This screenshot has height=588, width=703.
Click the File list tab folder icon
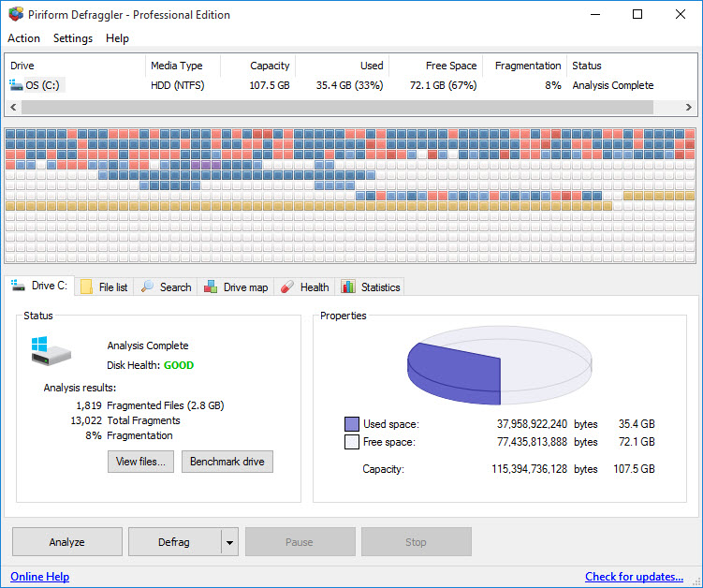coord(86,287)
